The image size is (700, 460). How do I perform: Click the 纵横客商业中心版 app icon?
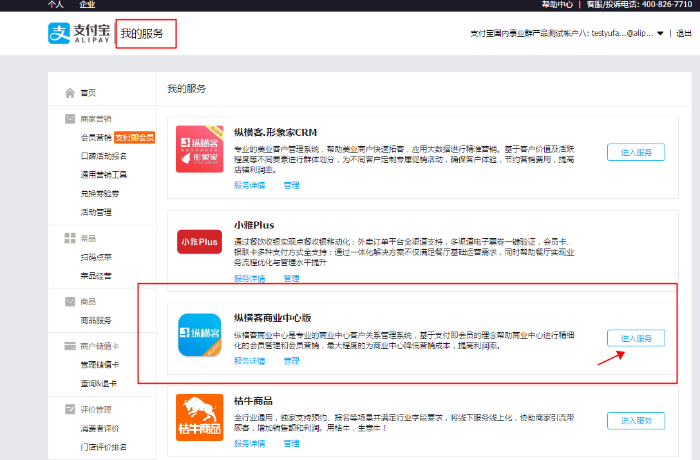[200, 335]
